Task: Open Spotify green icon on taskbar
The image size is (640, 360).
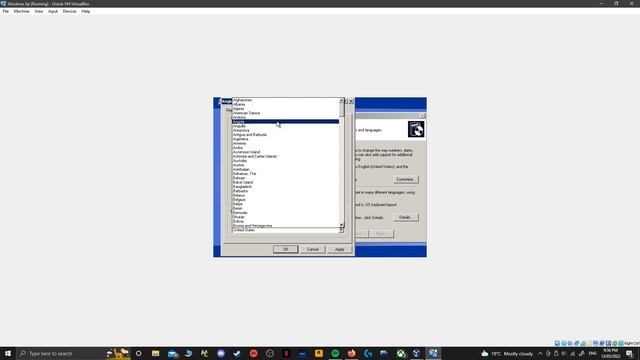Action: (335, 353)
